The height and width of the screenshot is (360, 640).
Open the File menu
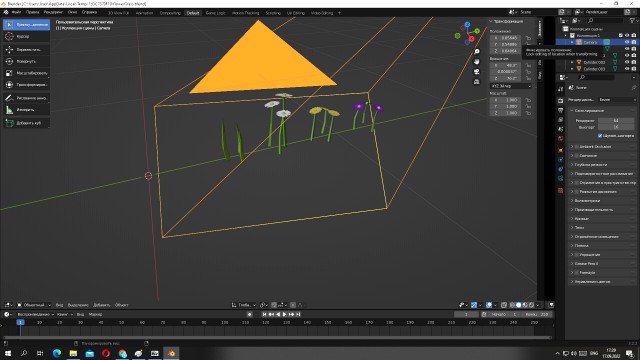tap(16, 12)
